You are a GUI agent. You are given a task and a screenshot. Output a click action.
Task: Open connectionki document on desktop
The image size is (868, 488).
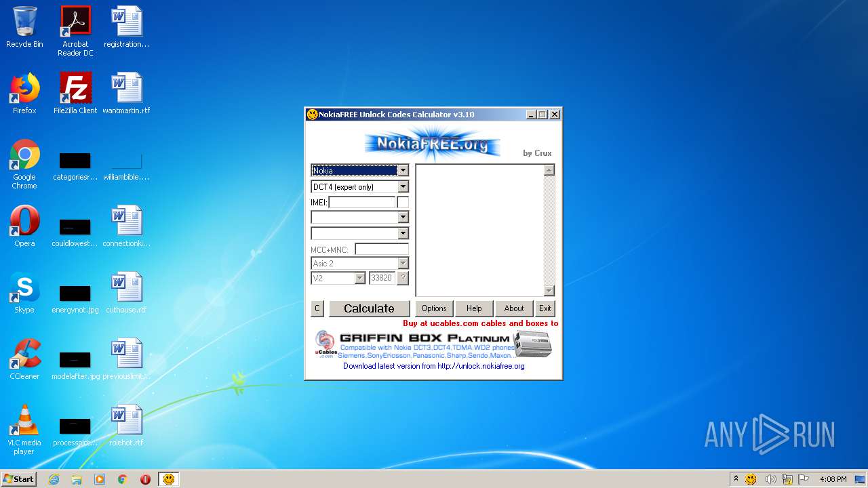pyautogui.click(x=126, y=226)
